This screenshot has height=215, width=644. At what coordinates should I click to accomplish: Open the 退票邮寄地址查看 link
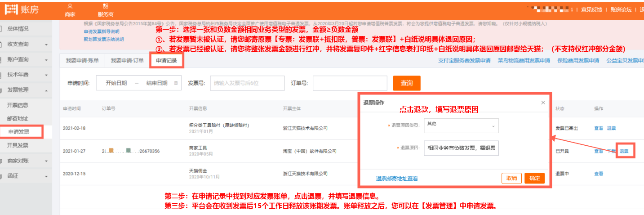(397, 179)
